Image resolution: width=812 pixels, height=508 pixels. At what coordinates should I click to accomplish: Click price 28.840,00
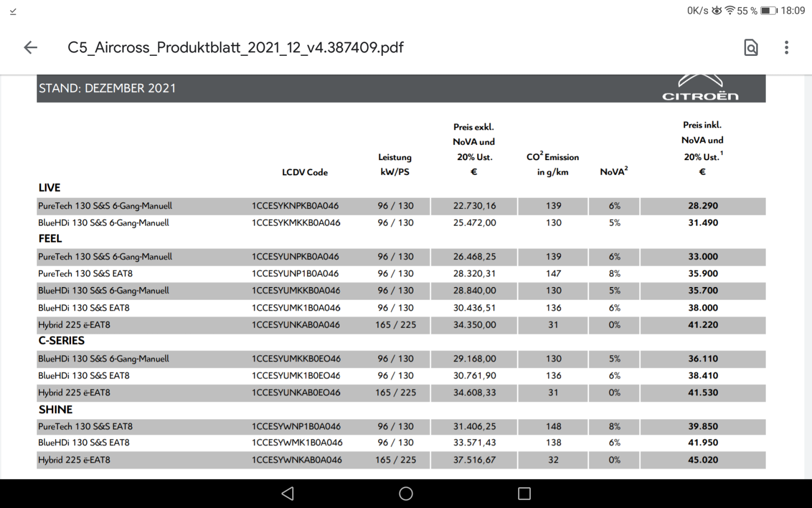pos(475,291)
